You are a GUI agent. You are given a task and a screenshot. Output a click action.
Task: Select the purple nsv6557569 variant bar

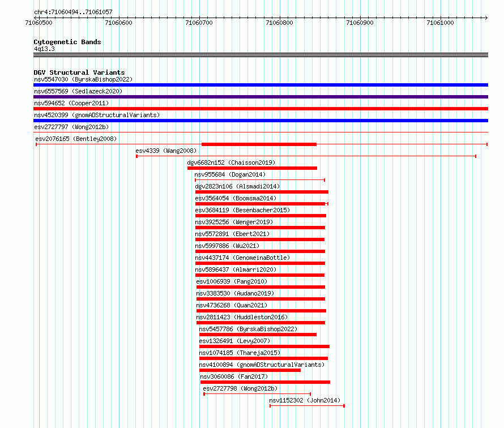(260, 97)
